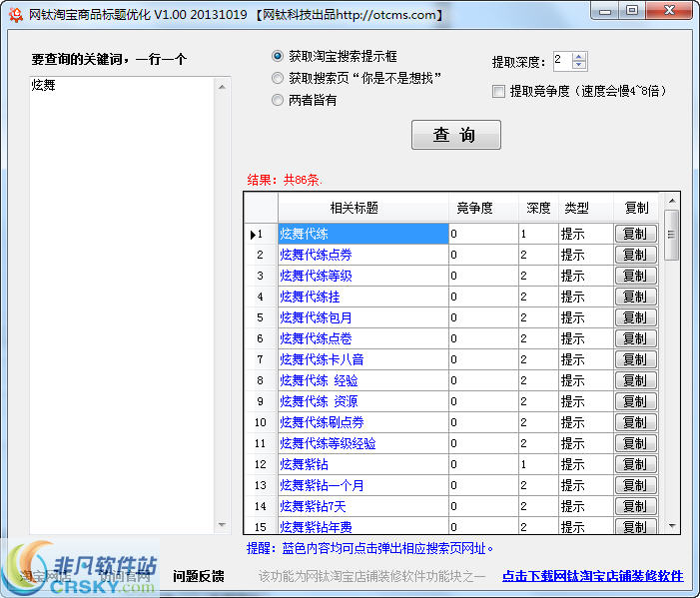Click the 查询 button
This screenshot has width=700, height=598.
tap(455, 135)
